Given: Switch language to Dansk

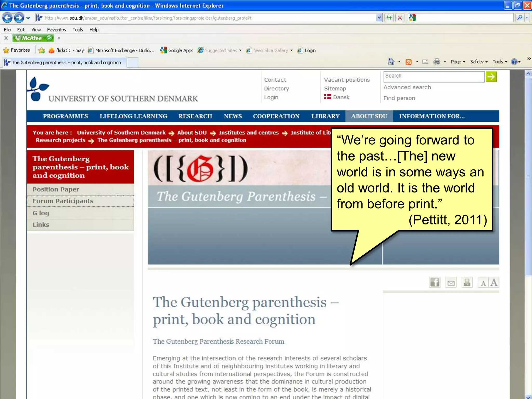Looking at the screenshot, I should 341,97.
